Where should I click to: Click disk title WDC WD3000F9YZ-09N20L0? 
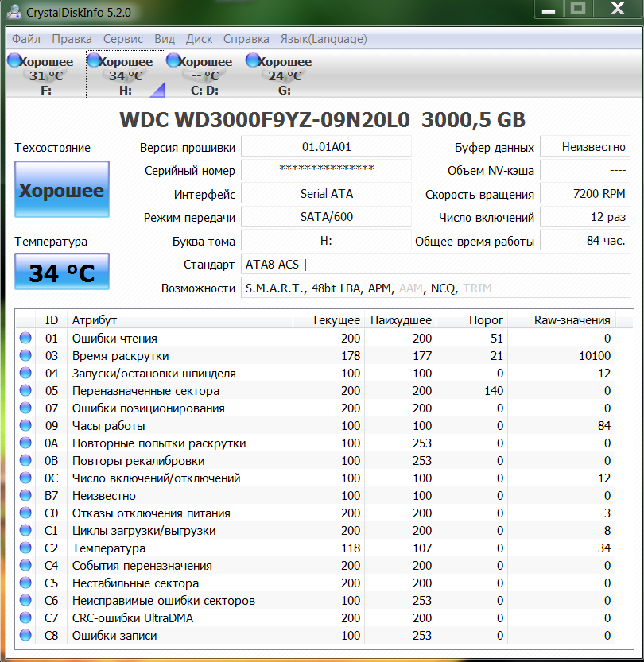click(x=265, y=120)
